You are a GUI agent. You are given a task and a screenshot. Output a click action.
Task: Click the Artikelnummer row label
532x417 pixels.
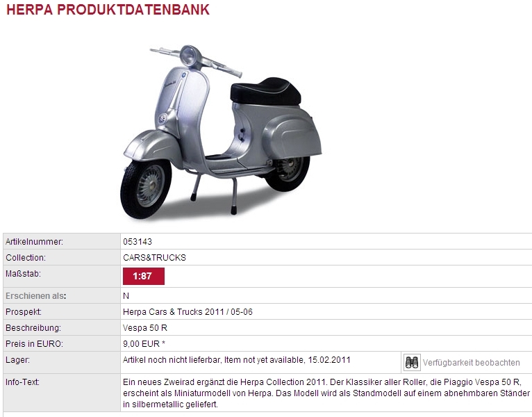(x=34, y=242)
